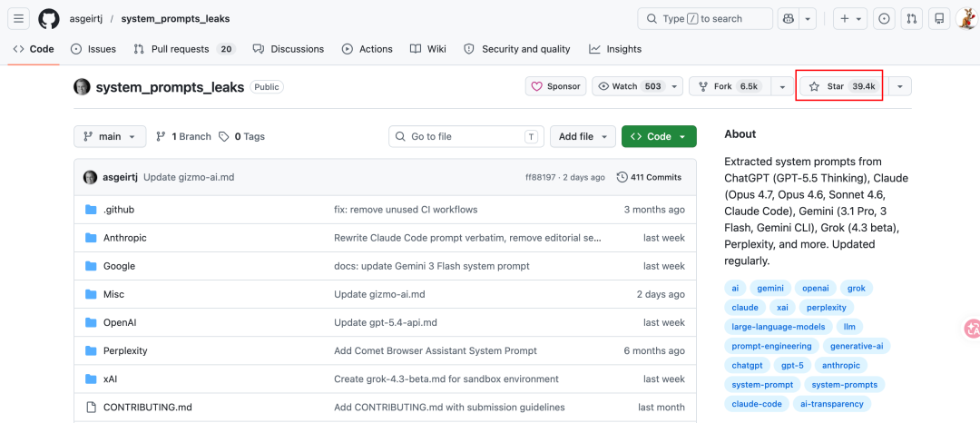Click the translate floating icon at right edge

pyautogui.click(x=972, y=329)
